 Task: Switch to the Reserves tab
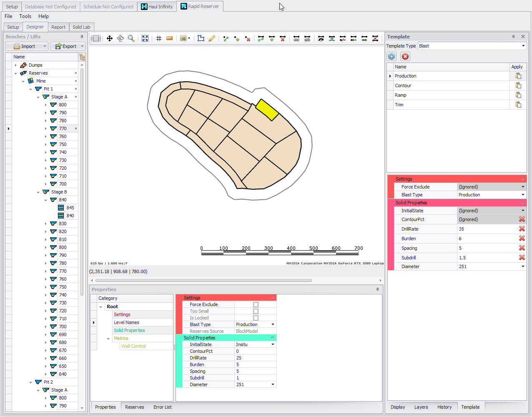click(134, 407)
